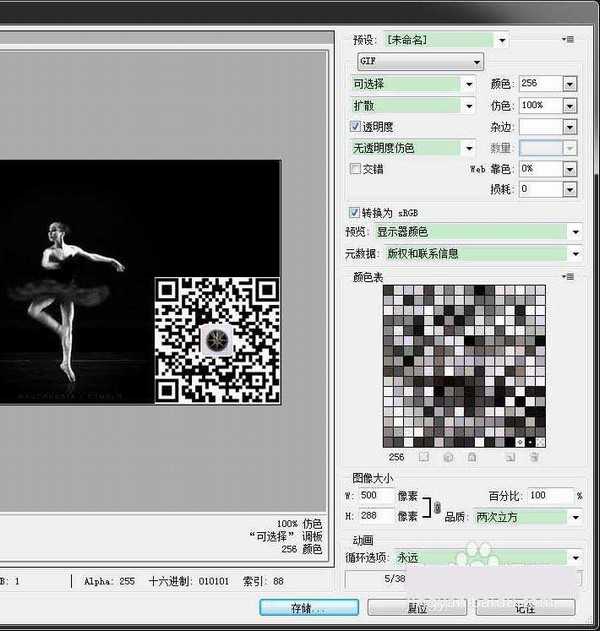Click the map-to-transparent icon under color table
Viewport: 600px width, 631px height.
[x=423, y=458]
